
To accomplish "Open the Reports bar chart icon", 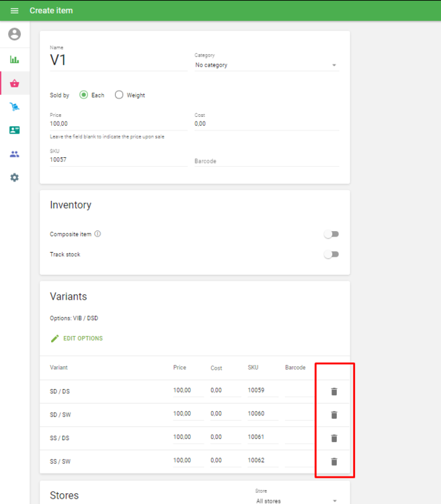I will click(x=14, y=60).
